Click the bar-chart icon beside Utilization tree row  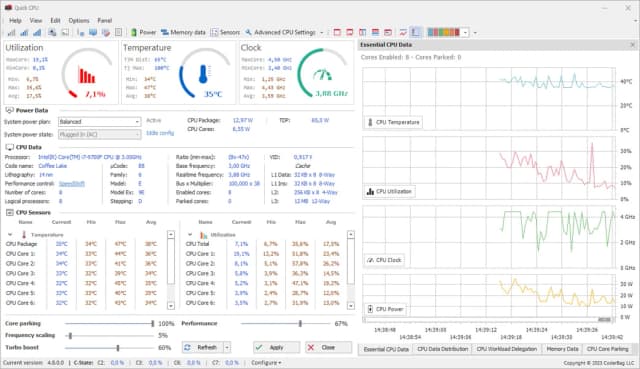(x=203, y=235)
